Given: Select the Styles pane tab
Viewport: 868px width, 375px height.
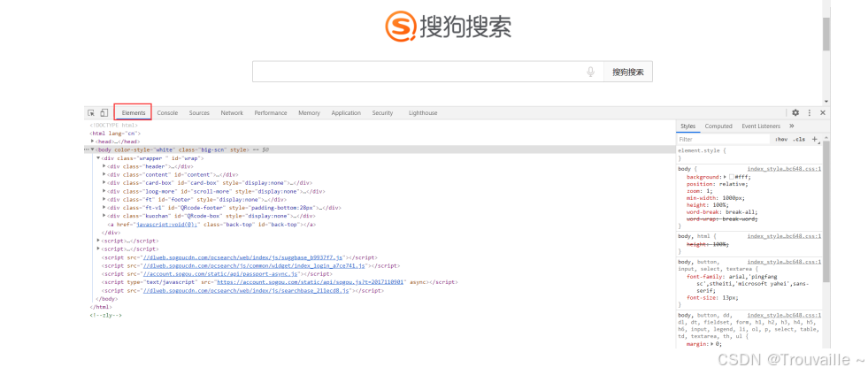Looking at the screenshot, I should (687, 126).
